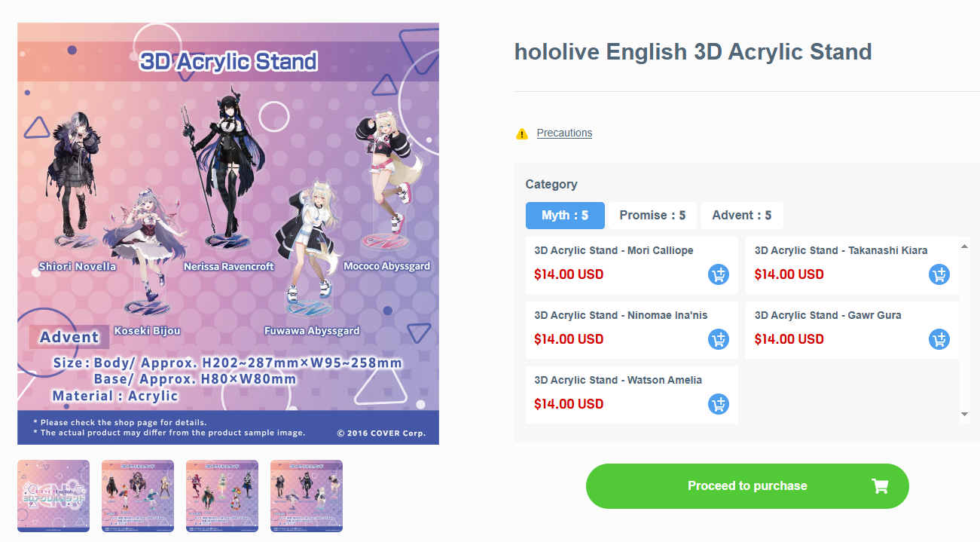Click scroll up arrow in product list
The image size is (980, 542).
pyautogui.click(x=964, y=247)
